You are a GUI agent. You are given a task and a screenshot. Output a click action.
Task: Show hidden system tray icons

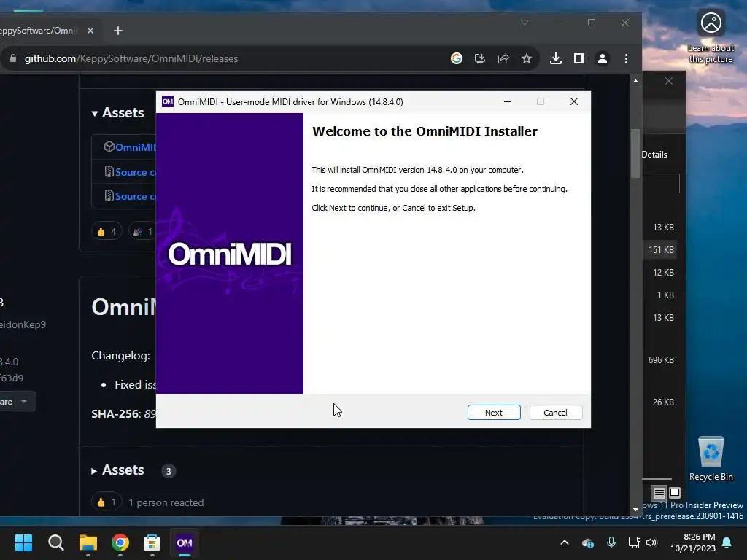(x=565, y=542)
